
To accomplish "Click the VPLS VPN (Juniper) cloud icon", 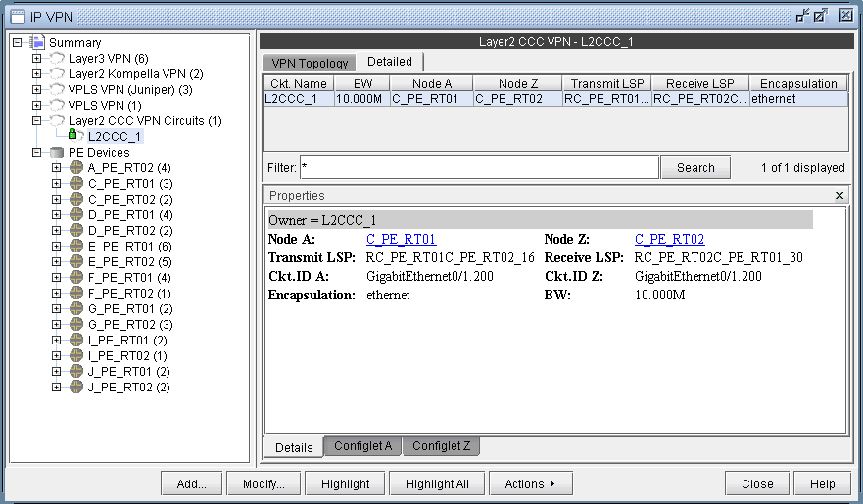I will (57, 90).
